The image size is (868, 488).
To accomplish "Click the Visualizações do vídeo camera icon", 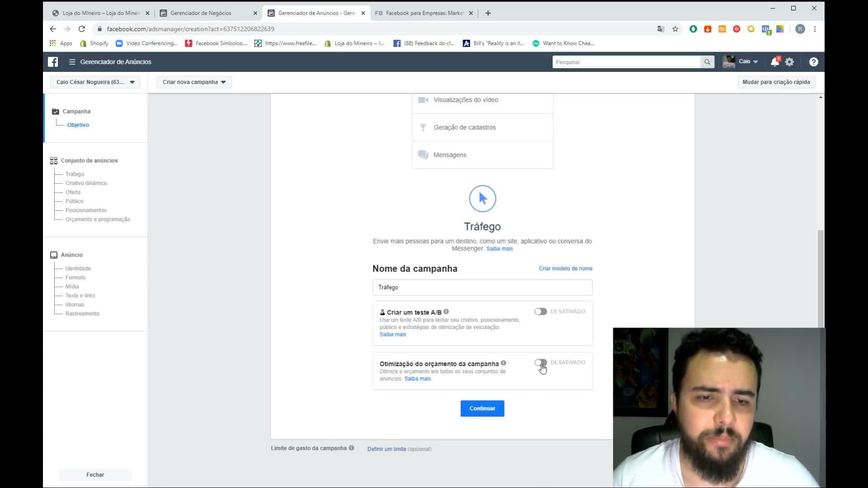I will click(x=423, y=100).
